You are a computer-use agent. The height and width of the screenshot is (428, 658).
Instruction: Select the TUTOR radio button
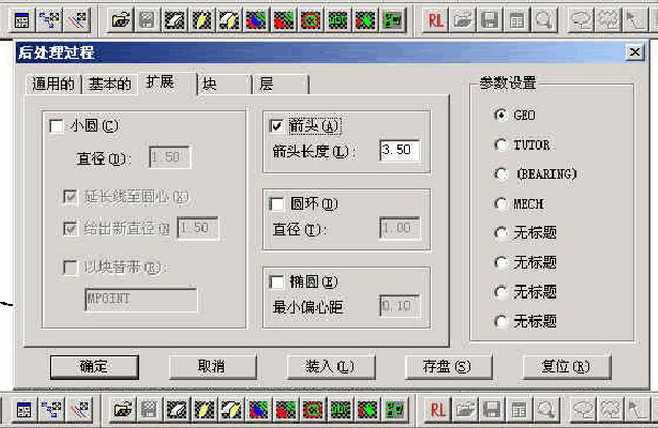point(501,145)
